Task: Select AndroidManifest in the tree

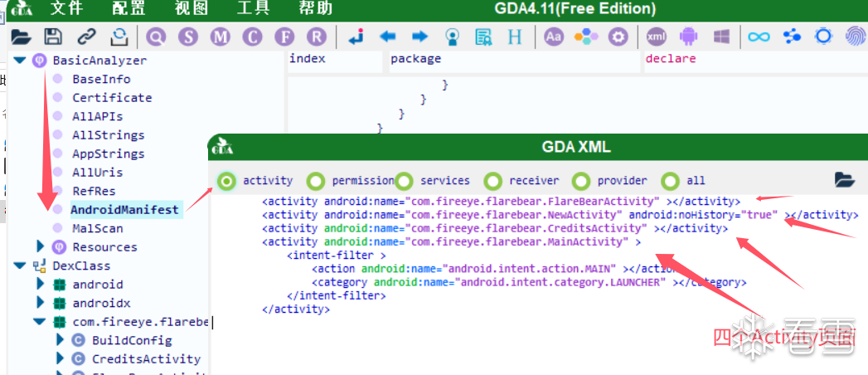Action: point(125,210)
